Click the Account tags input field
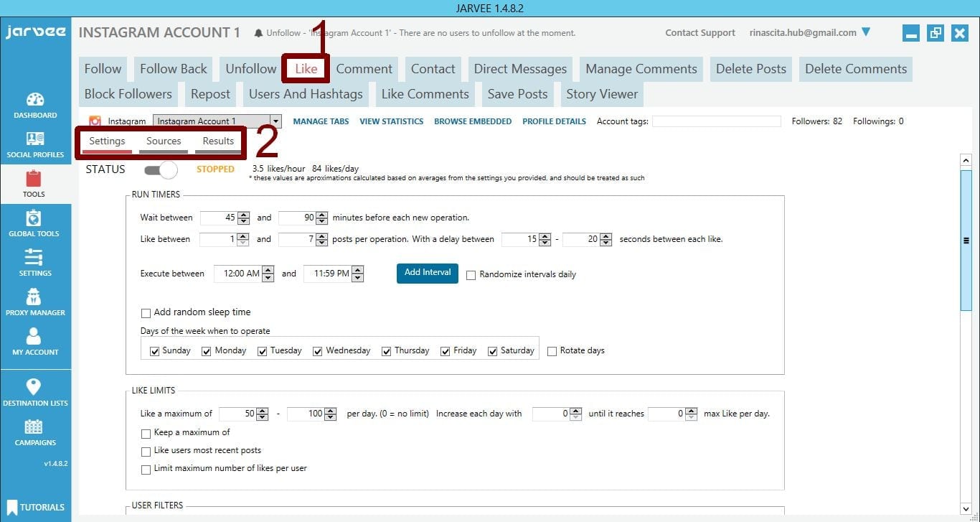Screen dimensions: 980x522 [x=717, y=121]
